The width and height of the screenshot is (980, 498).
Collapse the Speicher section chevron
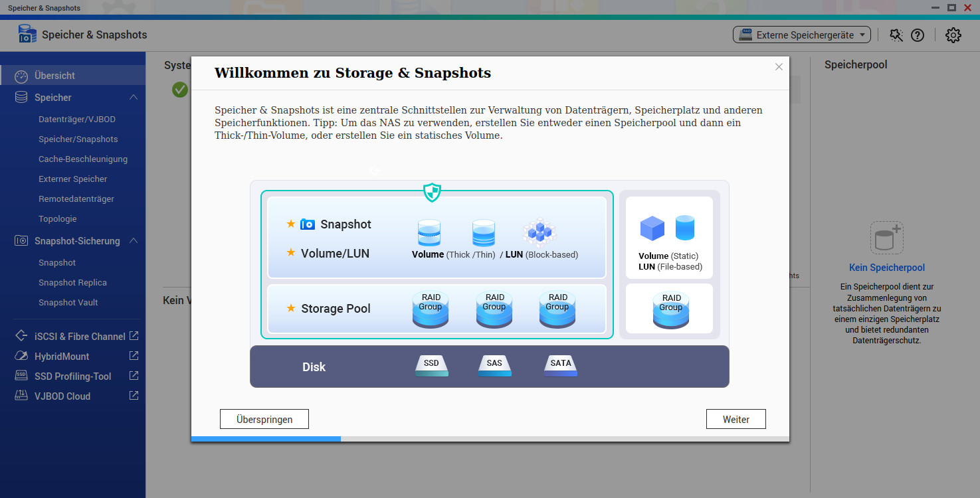point(134,98)
